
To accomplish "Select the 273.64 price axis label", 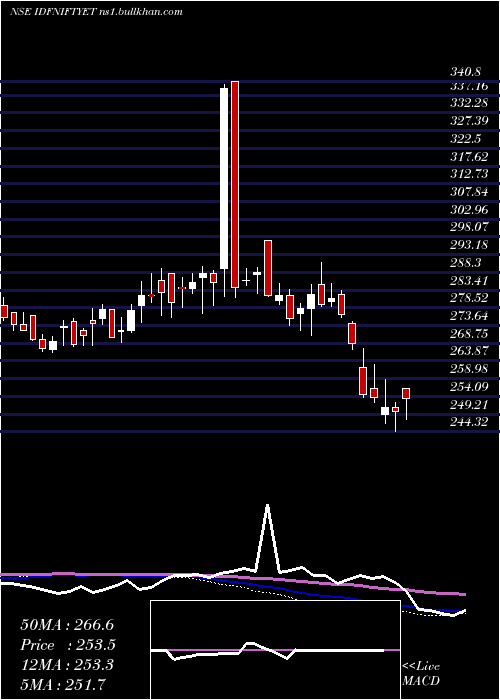I will tap(468, 316).
